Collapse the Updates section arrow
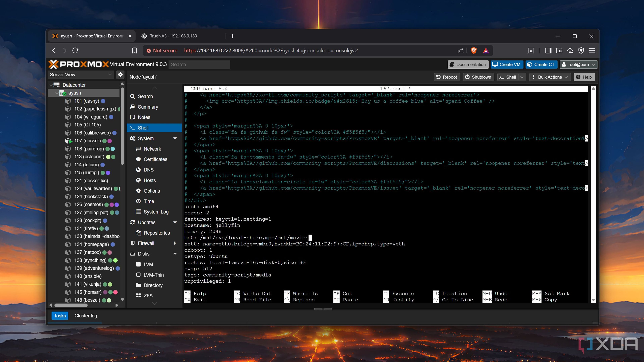644x362 pixels. (x=175, y=222)
